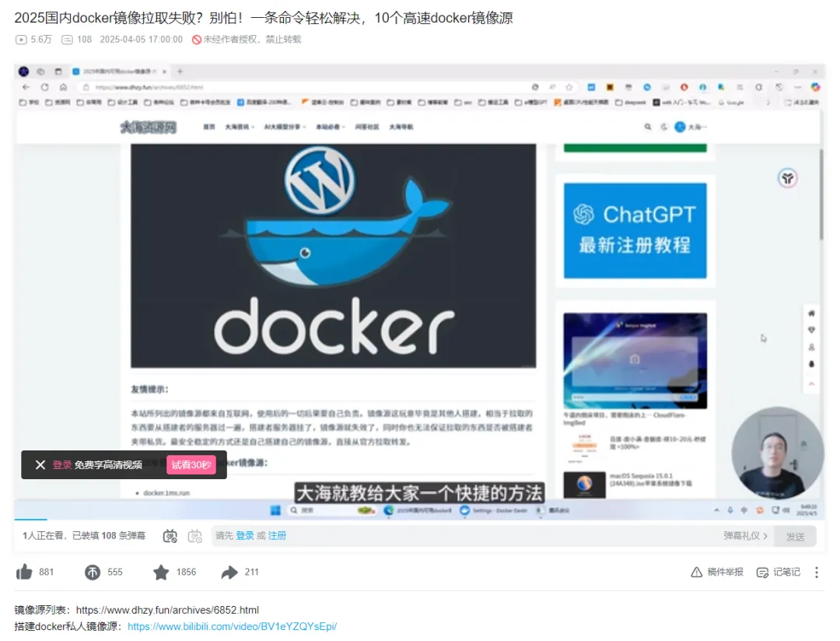Click the browser refresh icon in video

point(44,87)
